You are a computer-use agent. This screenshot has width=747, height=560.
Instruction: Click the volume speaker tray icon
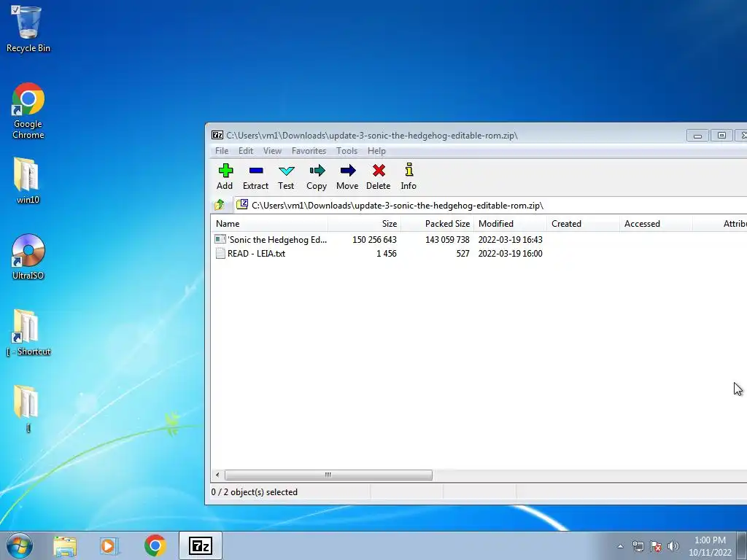pos(673,546)
